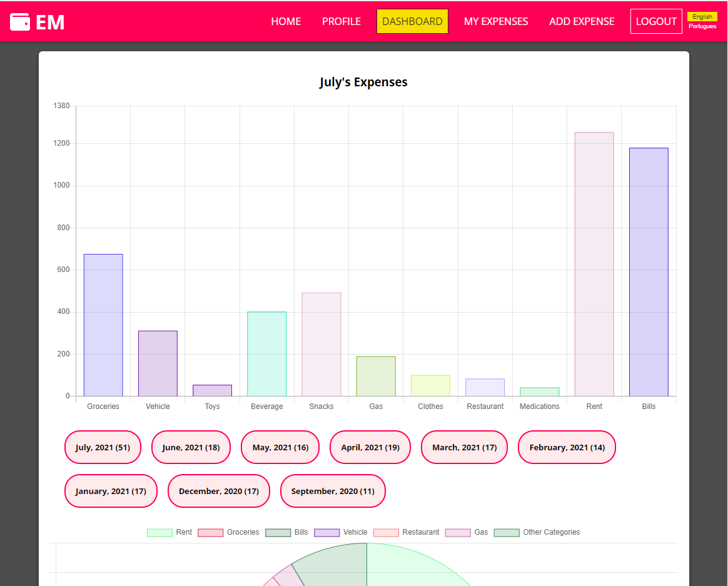Click the Bills bar in bar chart
Image resolution: width=728 pixels, height=586 pixels.
[x=649, y=272]
